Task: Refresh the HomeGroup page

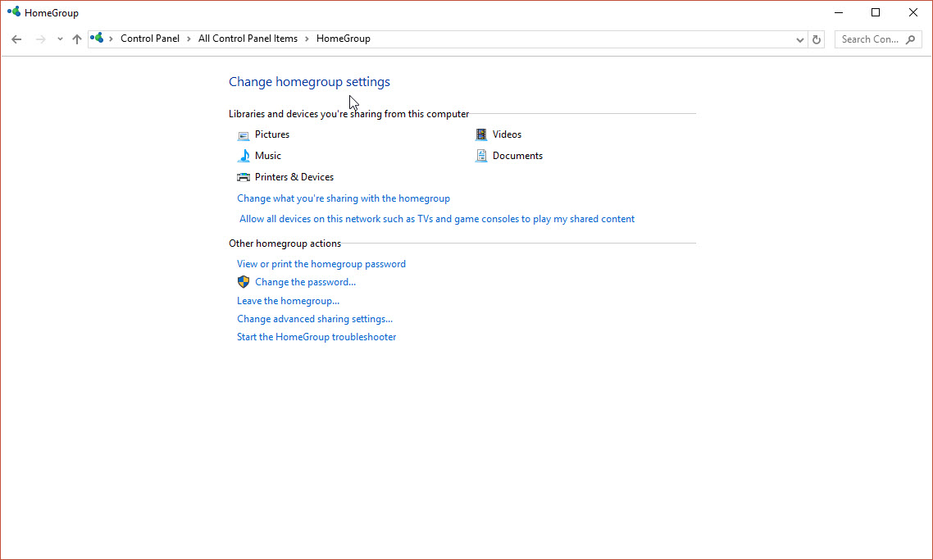Action: [x=817, y=40]
